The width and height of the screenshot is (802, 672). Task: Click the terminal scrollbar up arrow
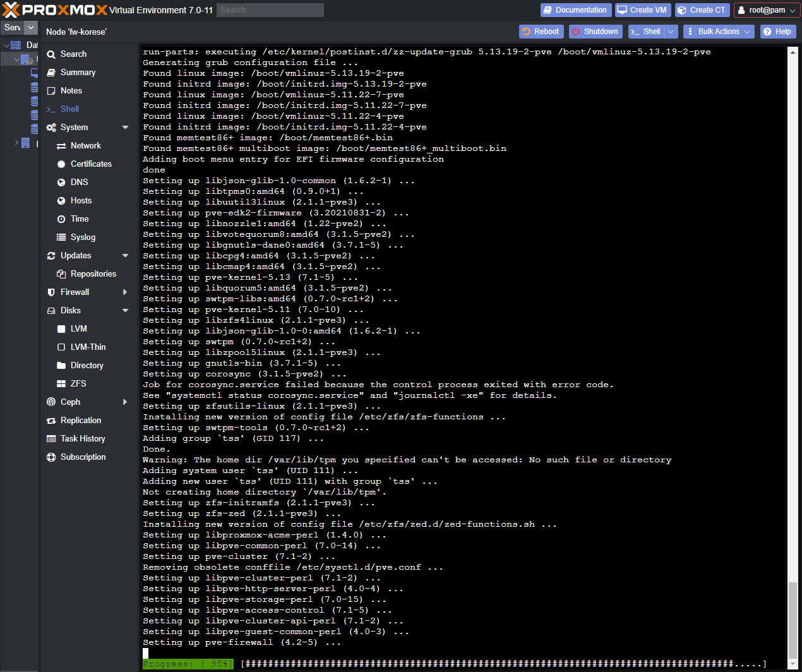tap(793, 52)
